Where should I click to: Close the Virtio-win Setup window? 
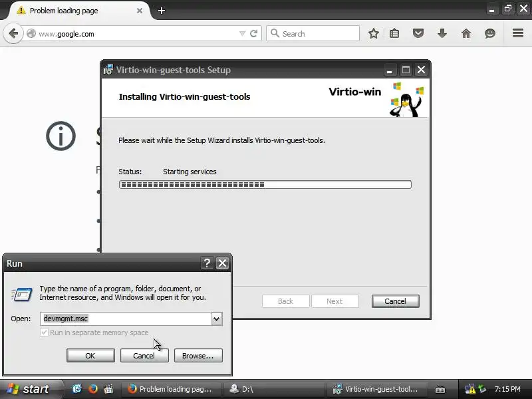point(421,70)
